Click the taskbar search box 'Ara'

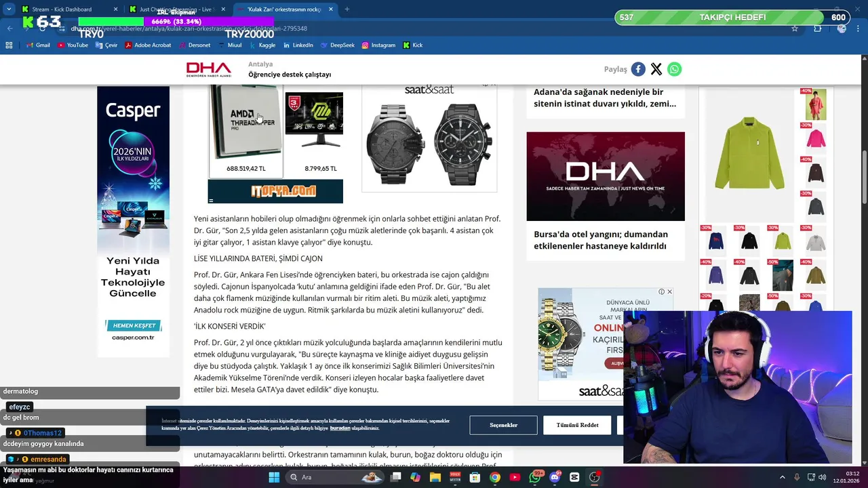point(335,477)
